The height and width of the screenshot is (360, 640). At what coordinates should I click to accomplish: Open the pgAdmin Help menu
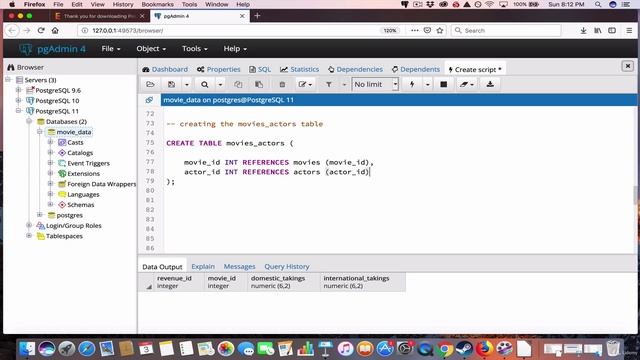coord(235,49)
